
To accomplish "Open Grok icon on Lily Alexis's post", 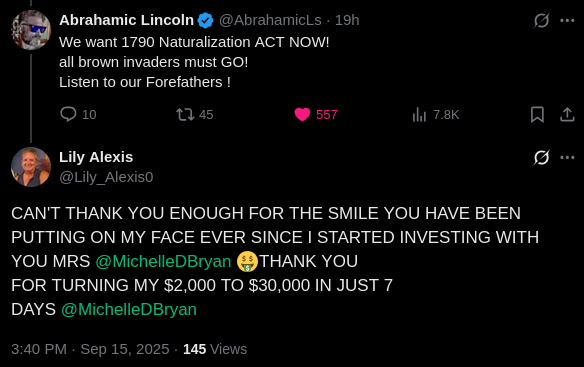I will pyautogui.click(x=541, y=157).
